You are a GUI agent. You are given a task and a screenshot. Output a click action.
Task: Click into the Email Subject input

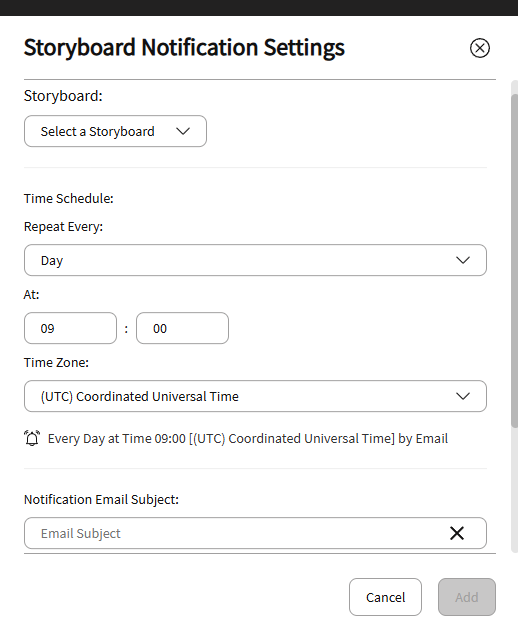pos(237,533)
